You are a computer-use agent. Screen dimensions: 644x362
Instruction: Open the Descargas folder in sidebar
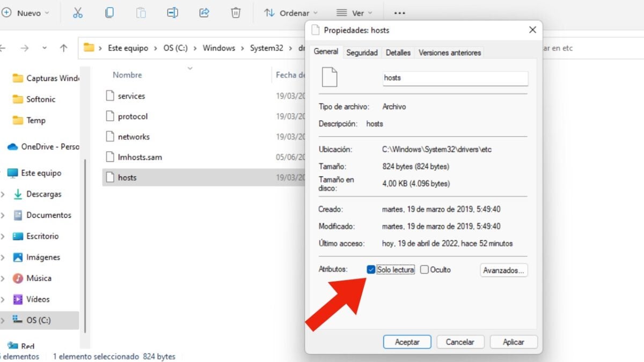tap(43, 194)
